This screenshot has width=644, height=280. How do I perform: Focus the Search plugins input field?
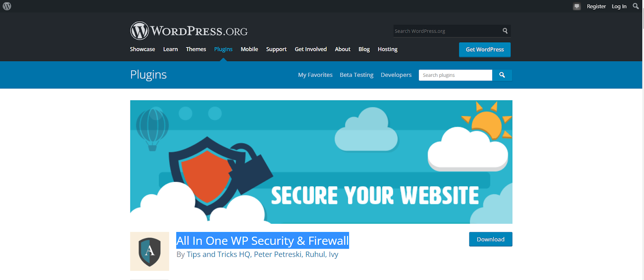click(455, 75)
